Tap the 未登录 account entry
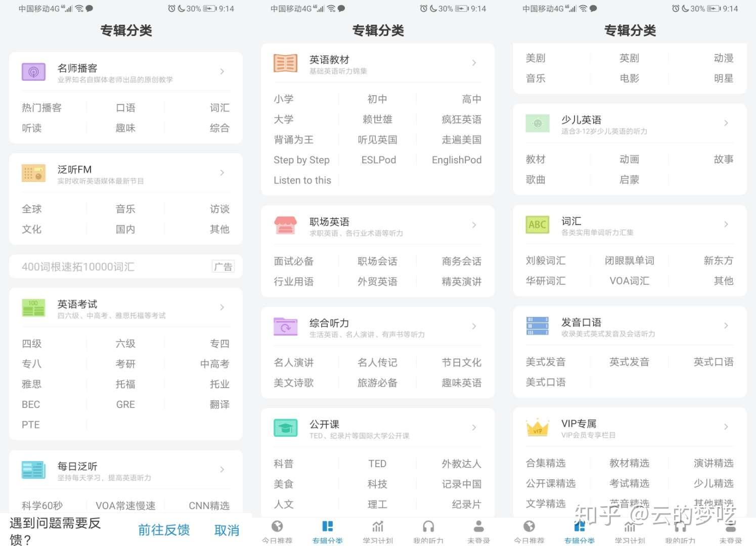This screenshot has height=546, width=756. [478, 531]
